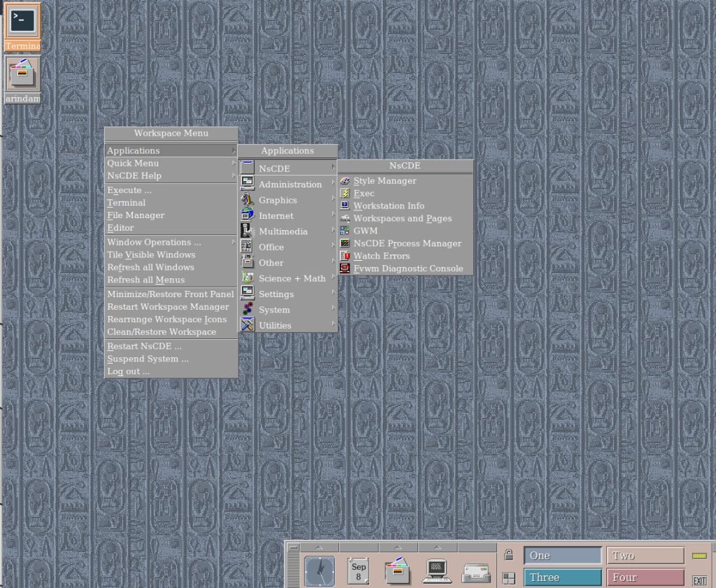Select Clean/Restore Workspace
This screenshot has width=716, height=588.
(x=171, y=332)
